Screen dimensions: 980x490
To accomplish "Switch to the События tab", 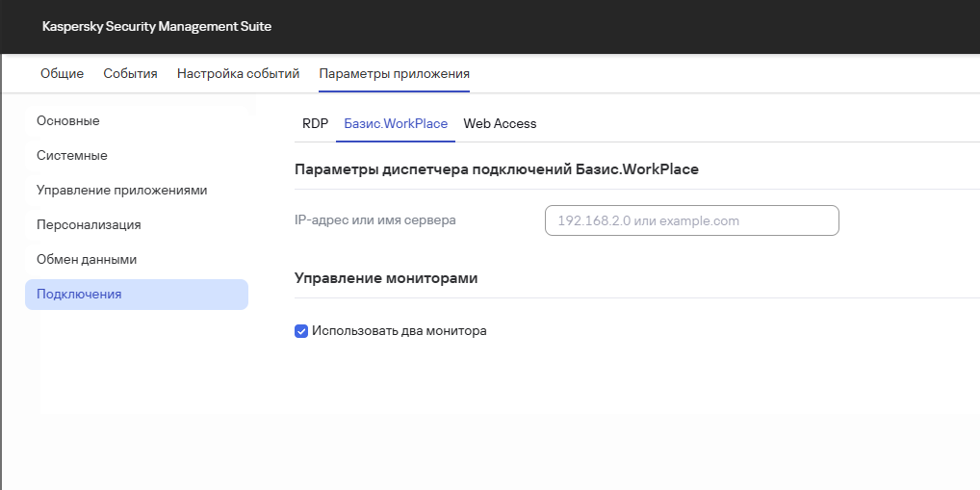I will pos(130,73).
